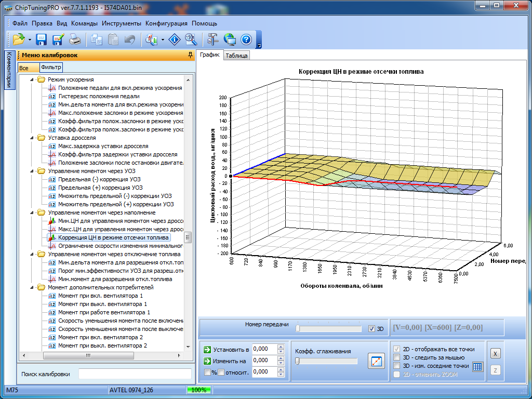This screenshot has height=399, width=532.
Task: Open the 'Инструменты' menu
Action: (x=122, y=23)
